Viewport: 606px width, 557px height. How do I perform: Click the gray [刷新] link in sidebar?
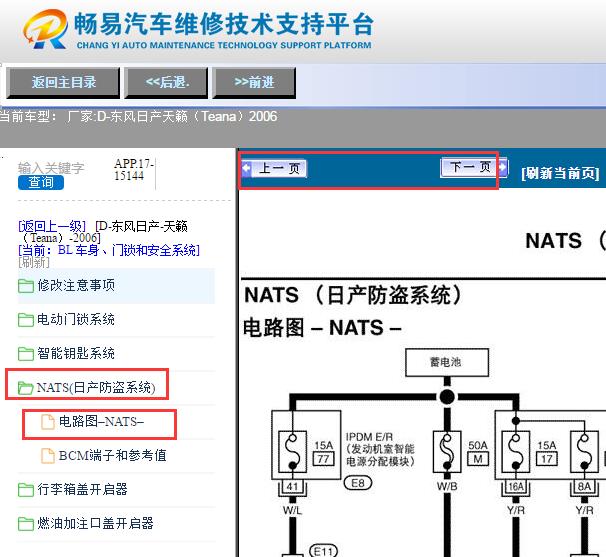pos(34,262)
